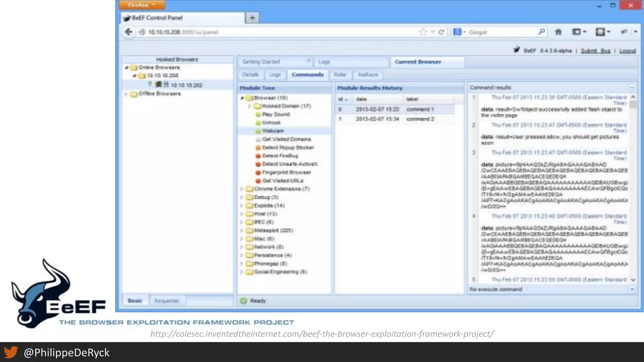The height and width of the screenshot is (362, 644).
Task: Expand the Metasploit (225) folder
Action: [x=241, y=230]
